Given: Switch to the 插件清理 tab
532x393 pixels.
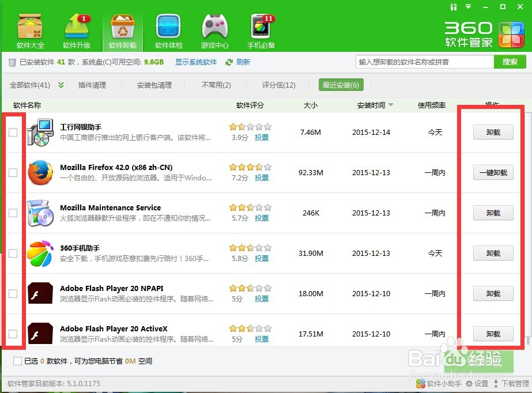Looking at the screenshot, I should 92,85.
